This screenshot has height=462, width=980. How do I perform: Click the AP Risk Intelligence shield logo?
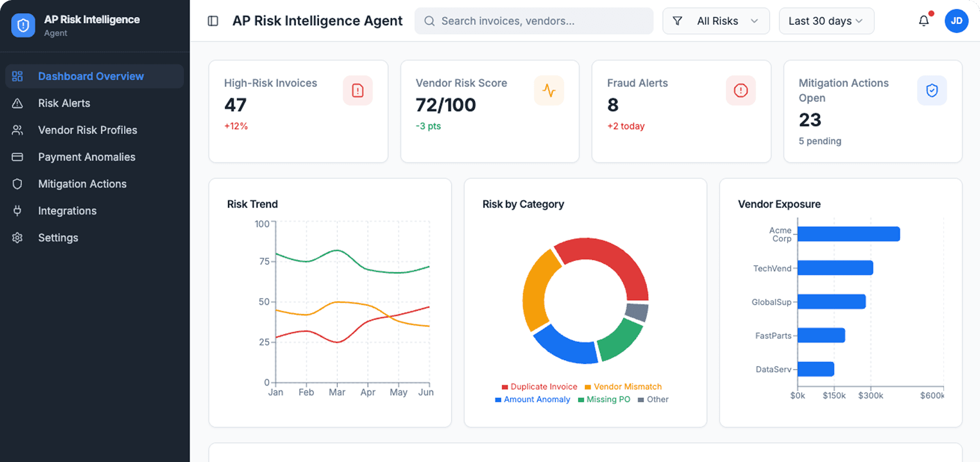[x=23, y=25]
